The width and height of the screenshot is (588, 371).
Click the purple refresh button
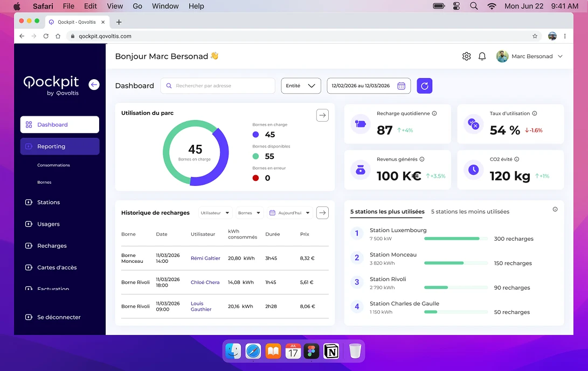click(x=425, y=86)
